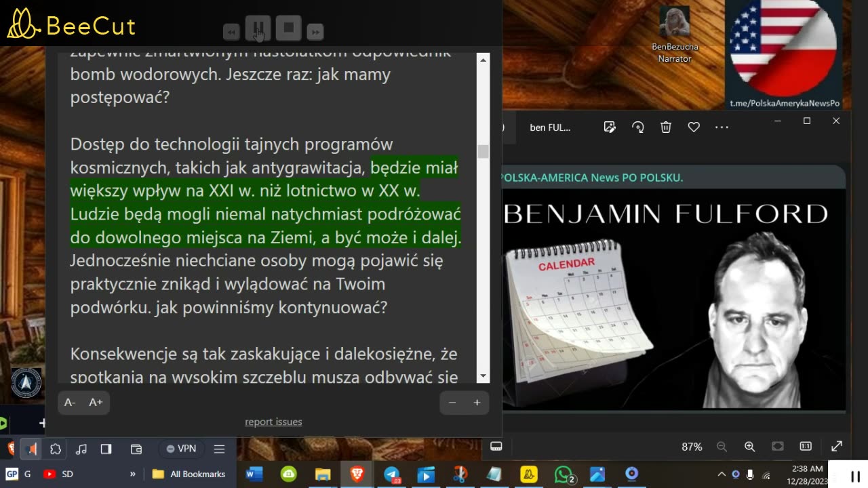Open the BenBezucha Narrator desktop icon
The height and width of the screenshot is (488, 868).
tap(674, 35)
